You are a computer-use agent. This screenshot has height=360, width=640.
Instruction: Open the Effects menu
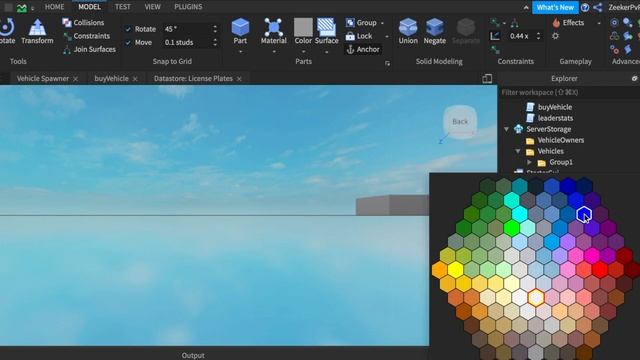(568, 22)
